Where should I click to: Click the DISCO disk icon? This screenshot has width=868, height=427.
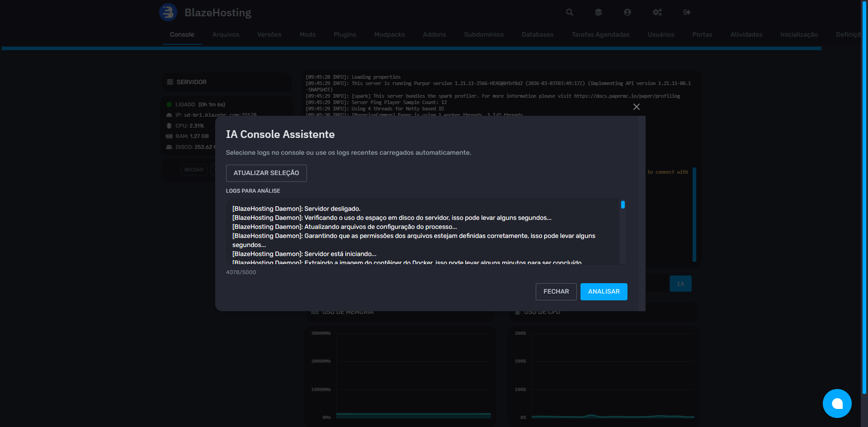(x=169, y=147)
